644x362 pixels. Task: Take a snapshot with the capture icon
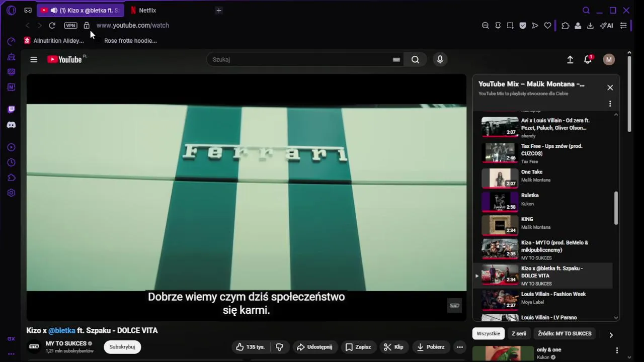click(x=510, y=25)
